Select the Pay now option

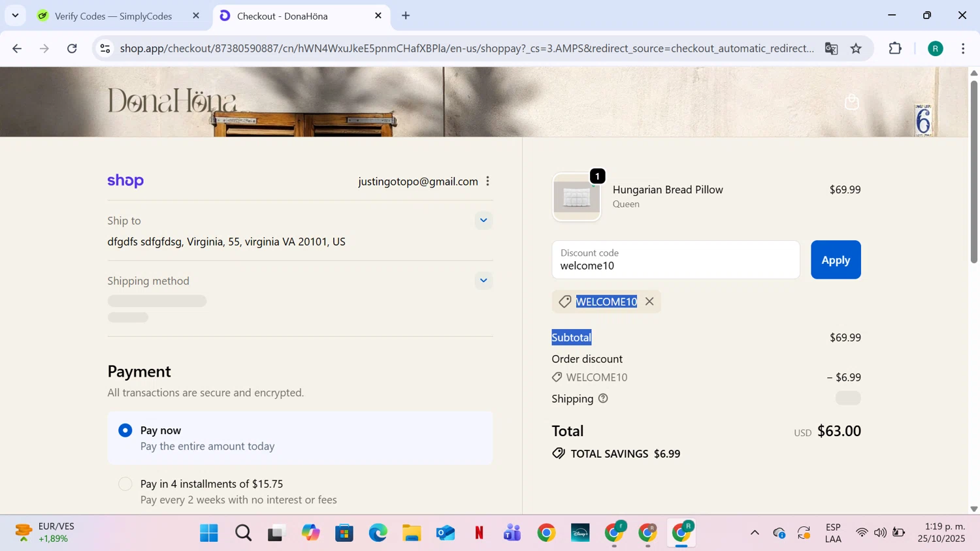coord(125,430)
